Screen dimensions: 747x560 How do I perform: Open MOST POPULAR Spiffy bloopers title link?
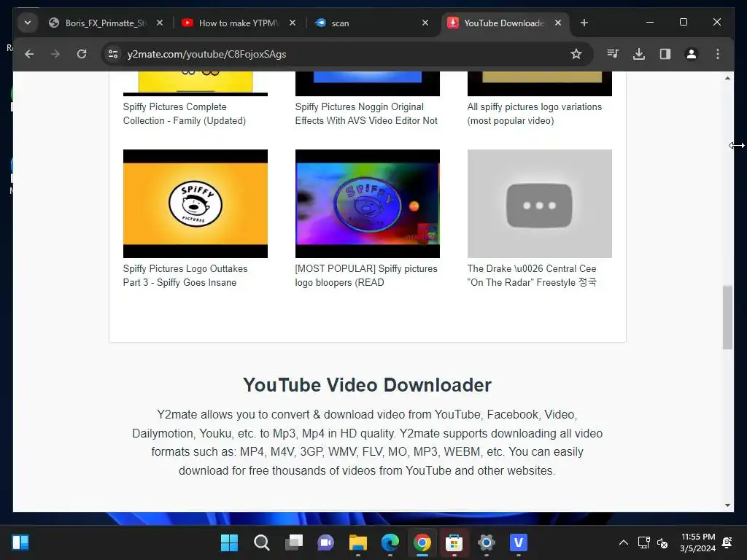(x=366, y=276)
